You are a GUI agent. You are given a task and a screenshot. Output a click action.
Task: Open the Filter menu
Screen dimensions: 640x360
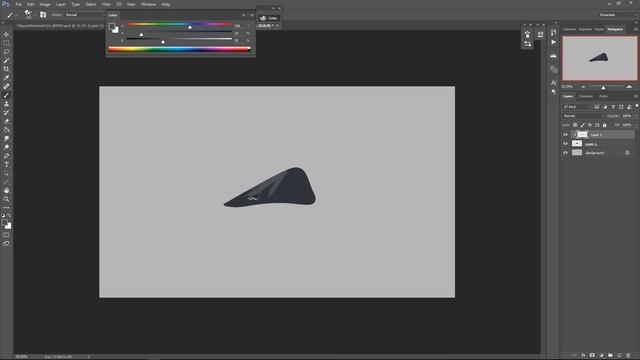click(x=106, y=4)
